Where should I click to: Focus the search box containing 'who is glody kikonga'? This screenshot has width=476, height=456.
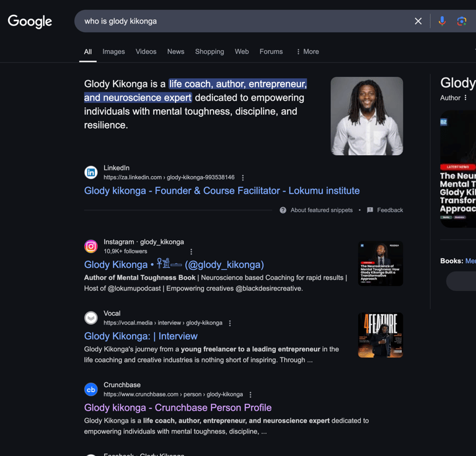(243, 21)
